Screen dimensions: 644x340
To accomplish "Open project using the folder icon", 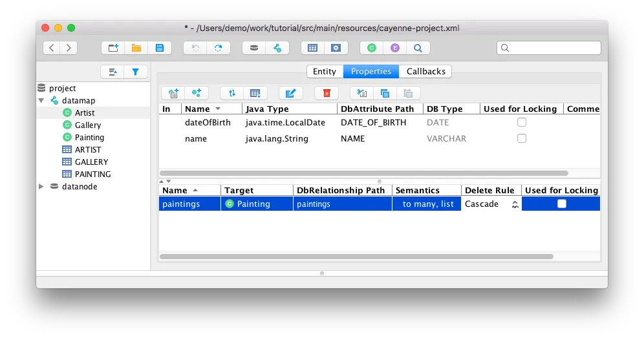I will [136, 48].
